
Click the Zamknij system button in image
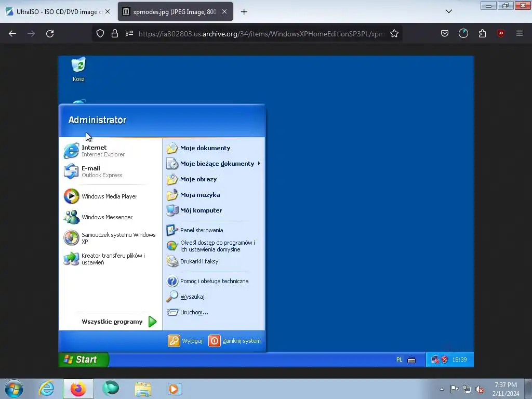[x=234, y=341]
